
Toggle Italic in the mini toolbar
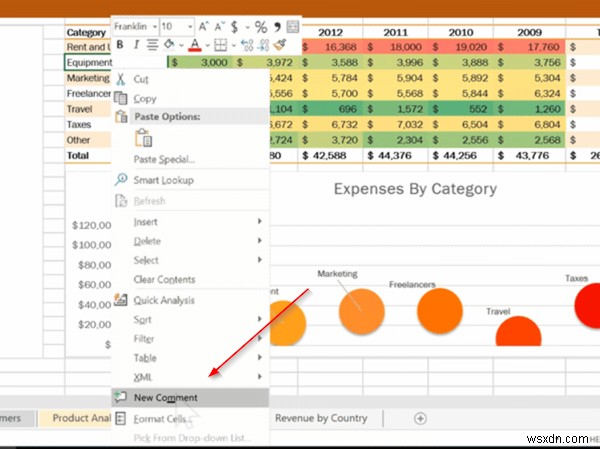click(135, 44)
